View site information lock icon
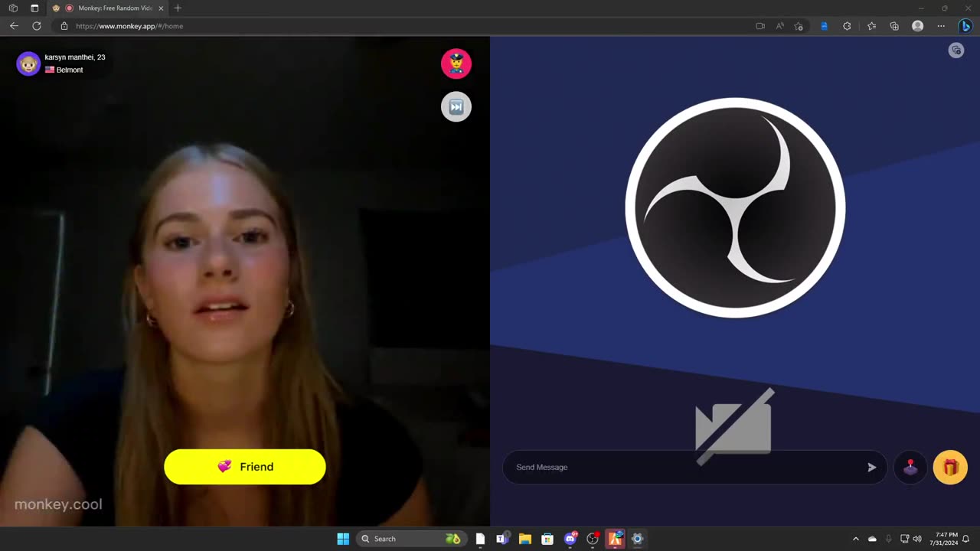Viewport: 980px width, 551px height. point(64,26)
